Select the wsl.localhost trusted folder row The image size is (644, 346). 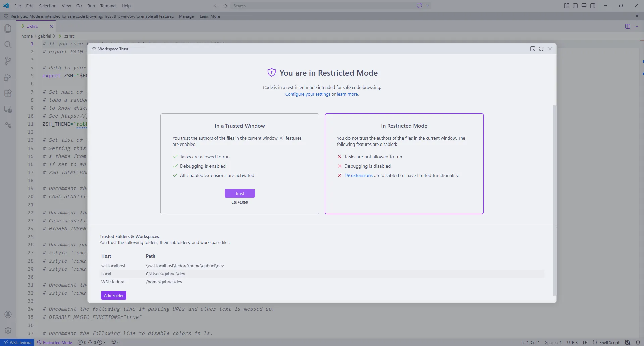click(322, 266)
